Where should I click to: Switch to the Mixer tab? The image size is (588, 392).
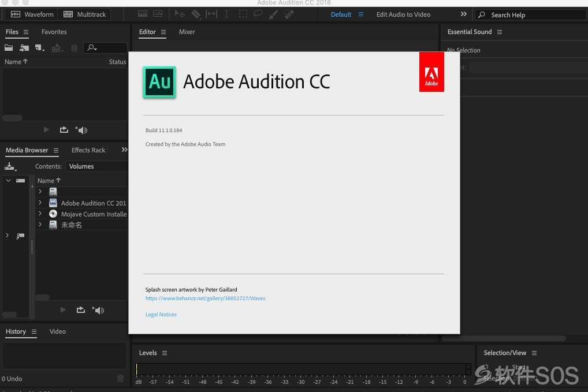pyautogui.click(x=187, y=32)
